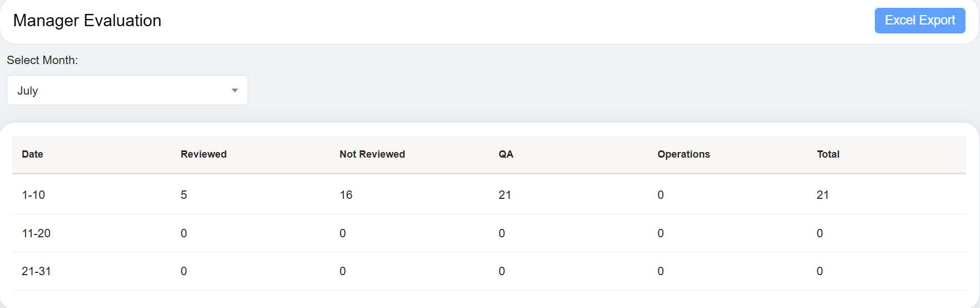Open the Select Month dropdown
Image resolution: width=980 pixels, height=308 pixels.
tap(127, 90)
